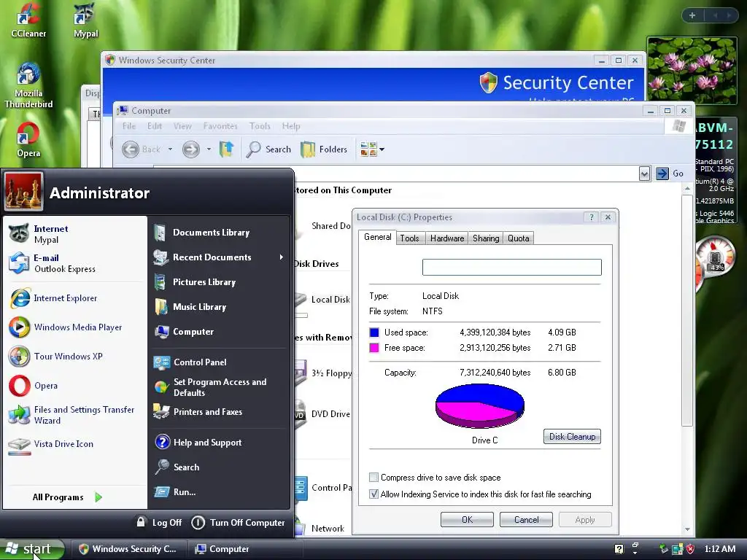Uncheck Allow Indexing Service checkbox
The height and width of the screenshot is (560, 747).
[x=374, y=494]
